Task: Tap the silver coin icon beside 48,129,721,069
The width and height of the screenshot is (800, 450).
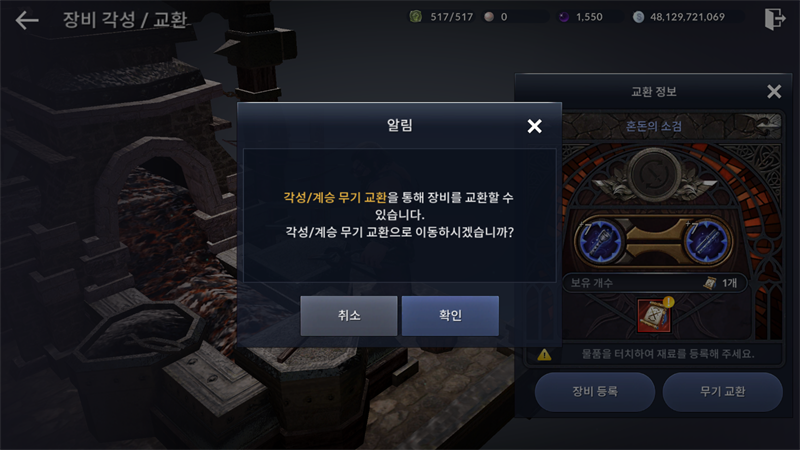Action: 638,17
